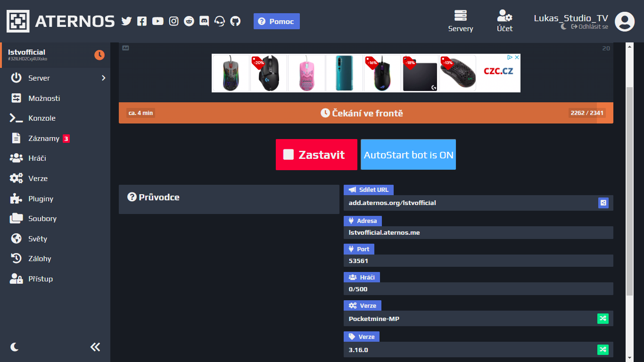Toggle dark mode moon in sidebar bottom

click(x=15, y=347)
